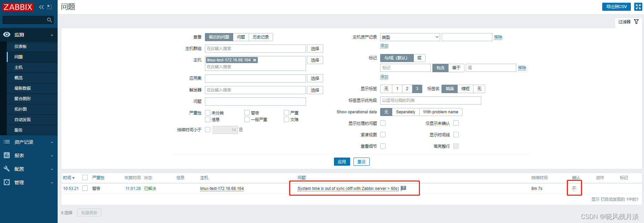Click 选择 beside the 主机群组 field
The image size is (644, 223).
315,49
